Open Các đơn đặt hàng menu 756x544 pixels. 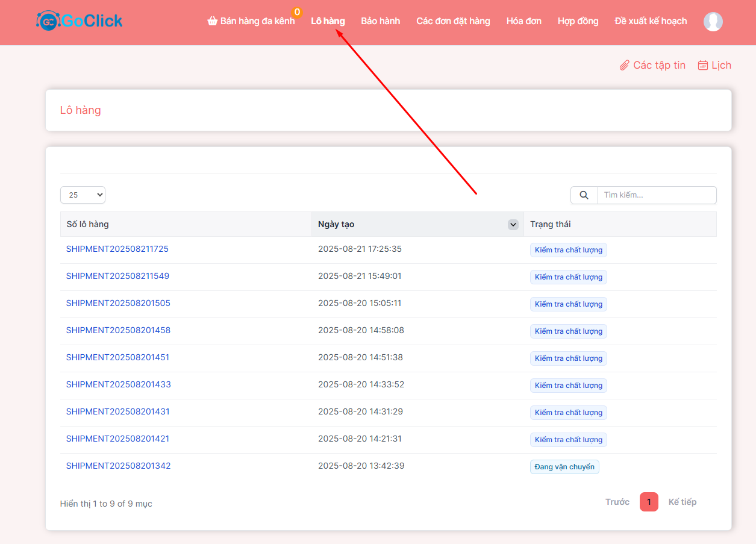(x=453, y=21)
